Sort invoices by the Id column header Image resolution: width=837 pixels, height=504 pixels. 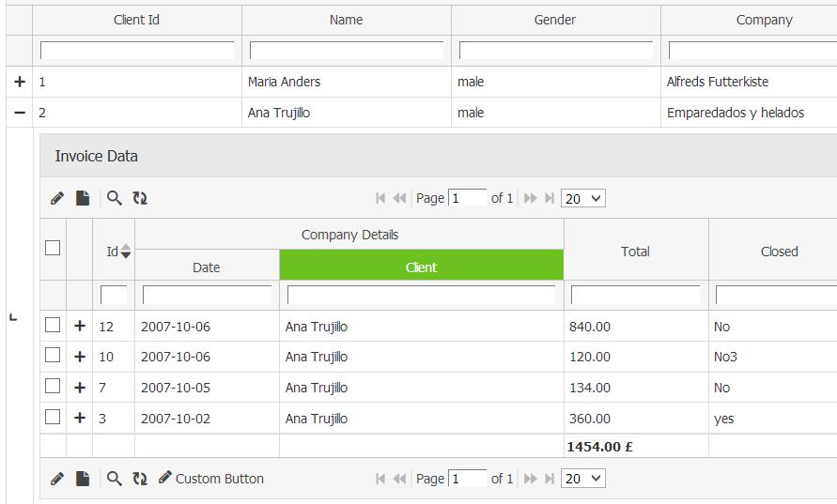pos(113,251)
